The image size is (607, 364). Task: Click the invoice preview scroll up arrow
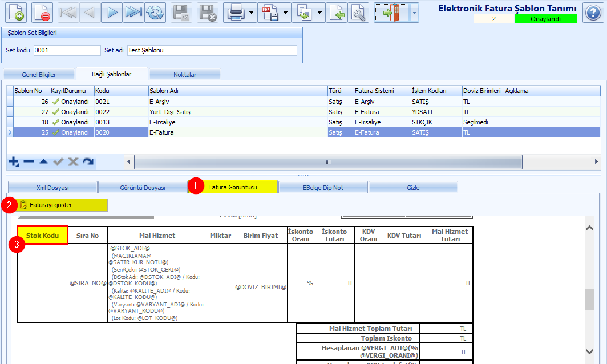tap(589, 228)
